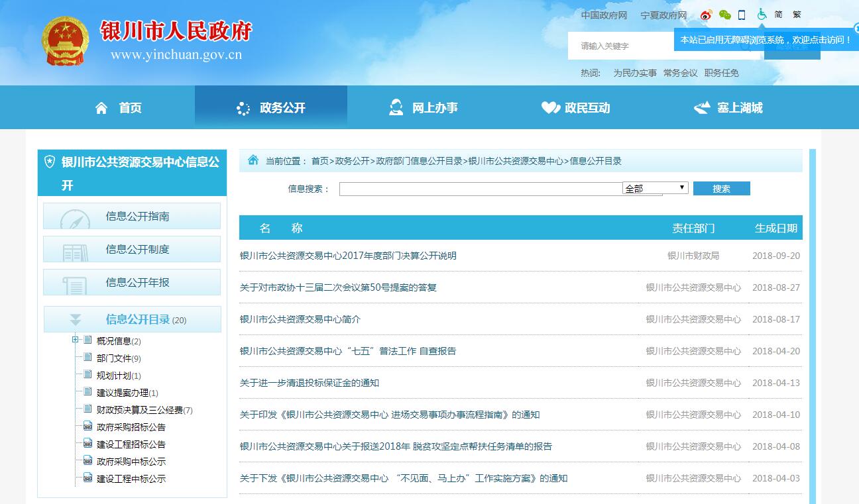Click the 搜索 button

tap(721, 189)
